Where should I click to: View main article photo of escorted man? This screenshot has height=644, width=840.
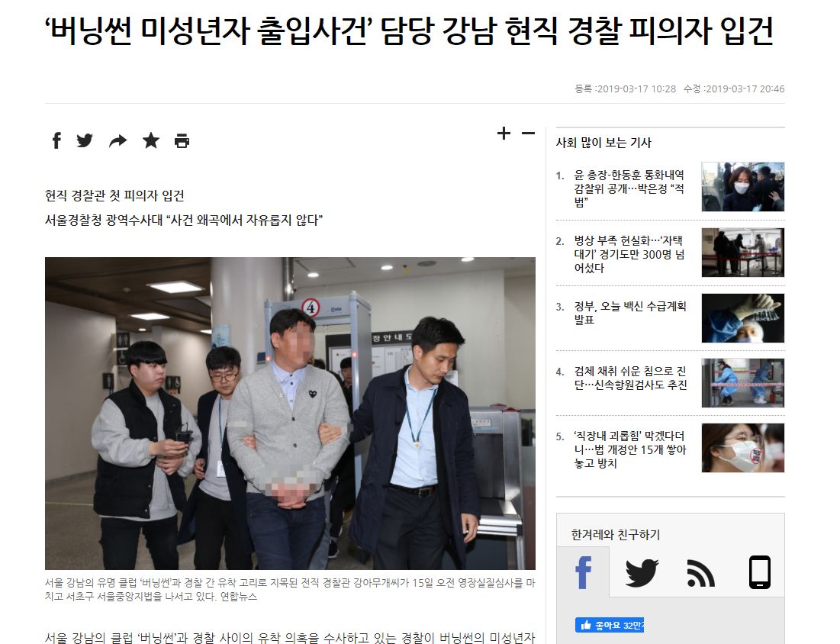tap(290, 413)
